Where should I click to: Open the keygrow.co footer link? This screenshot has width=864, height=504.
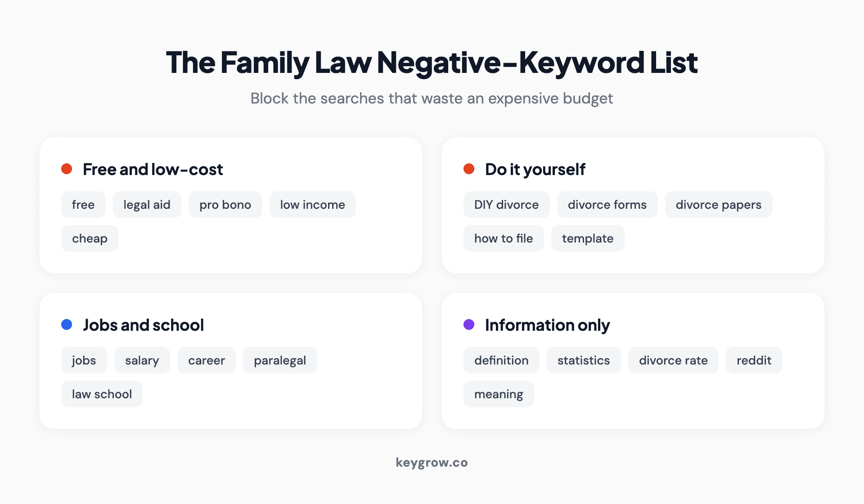tap(432, 463)
